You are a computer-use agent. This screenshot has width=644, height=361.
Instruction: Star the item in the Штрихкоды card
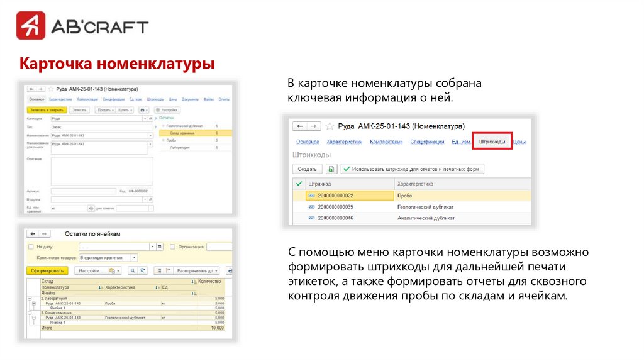330,126
